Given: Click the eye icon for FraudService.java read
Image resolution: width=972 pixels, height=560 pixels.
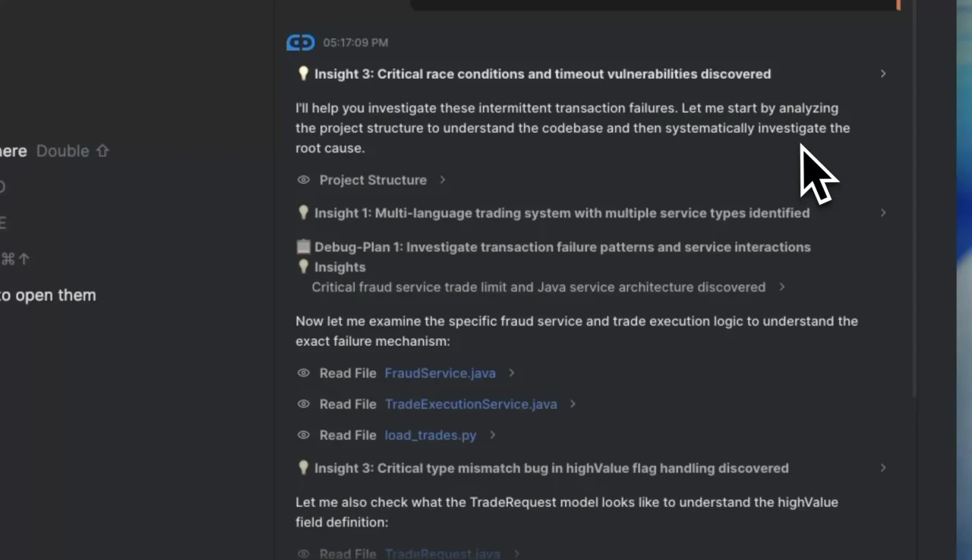Looking at the screenshot, I should point(304,373).
